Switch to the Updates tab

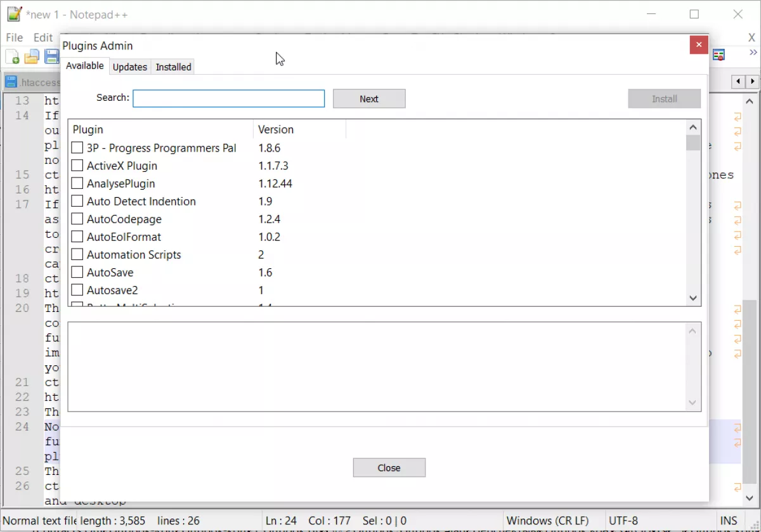130,67
